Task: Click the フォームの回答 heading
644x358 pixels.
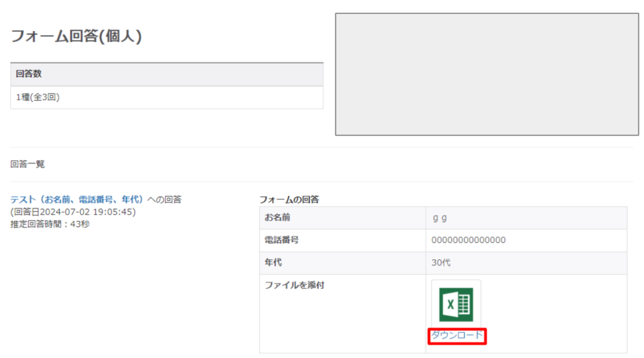Action: (x=289, y=200)
